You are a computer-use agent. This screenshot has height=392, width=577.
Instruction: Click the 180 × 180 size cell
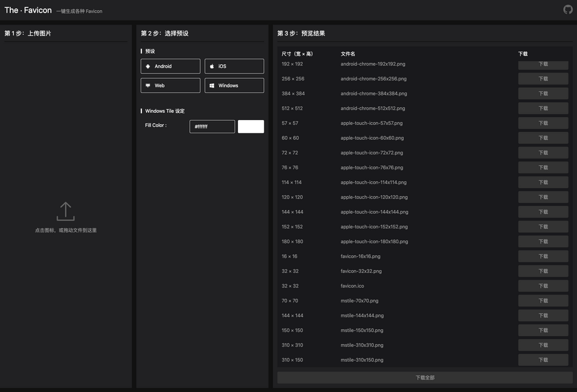(x=292, y=241)
